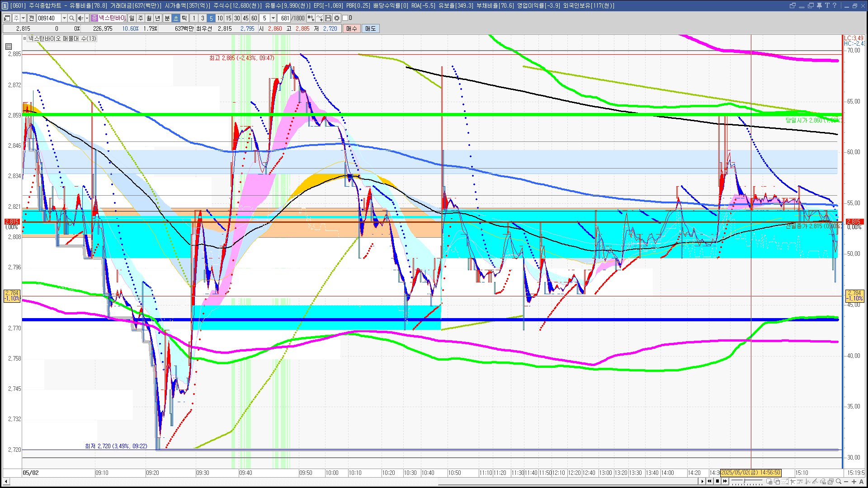The height and width of the screenshot is (488, 868).
Task: Open the stock code 089140 dropdown
Action: point(64,18)
